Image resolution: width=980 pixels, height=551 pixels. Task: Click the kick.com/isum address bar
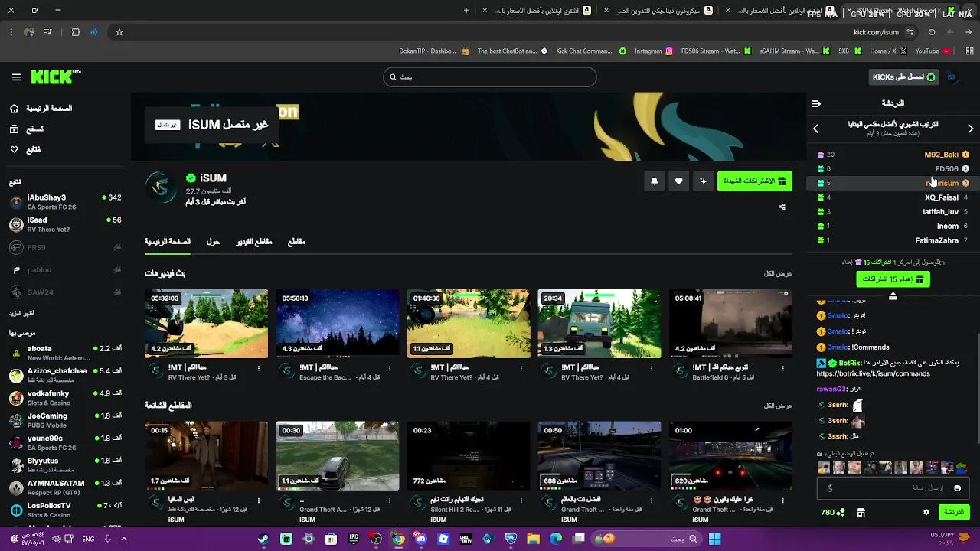876,32
